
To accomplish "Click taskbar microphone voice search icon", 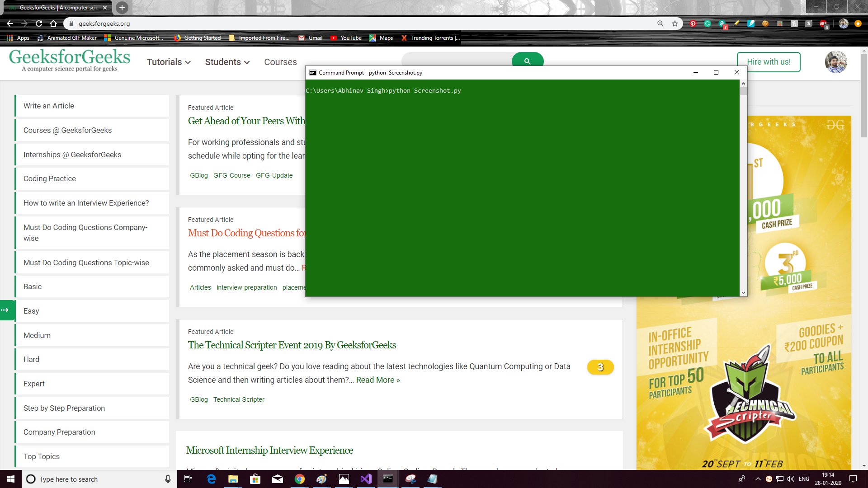I will pyautogui.click(x=168, y=479).
